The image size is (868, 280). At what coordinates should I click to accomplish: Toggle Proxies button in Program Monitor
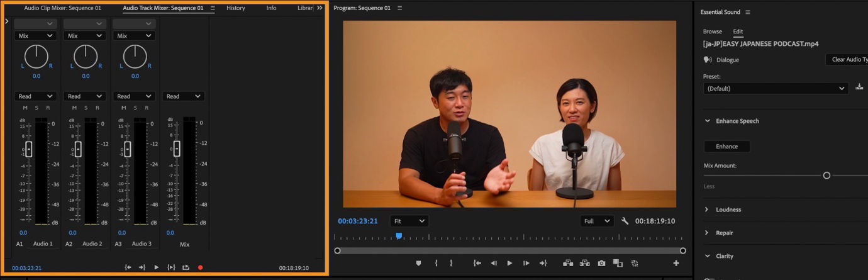coord(634,263)
